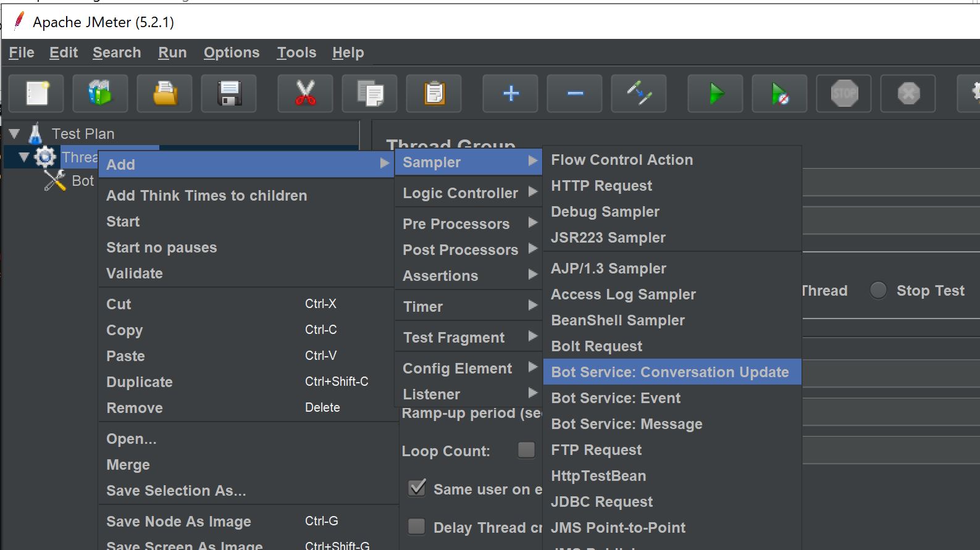Choose Duplicate from the context menu
This screenshot has width=980, height=550.
pos(246,382)
